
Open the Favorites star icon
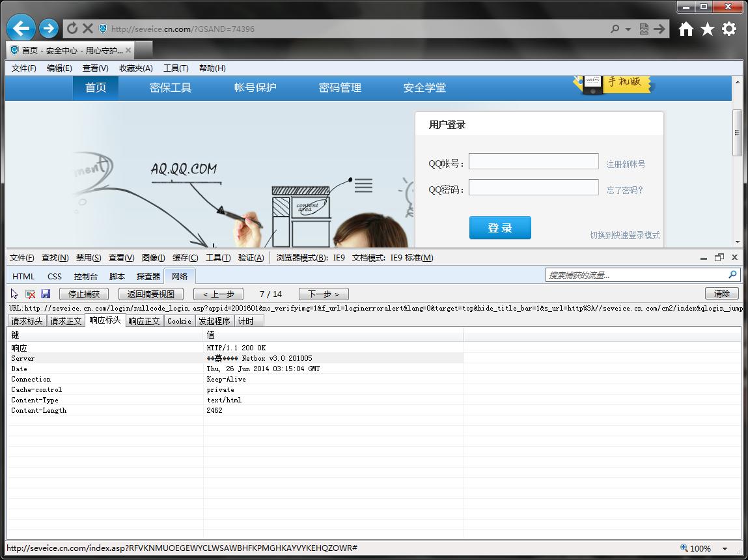[x=708, y=29]
